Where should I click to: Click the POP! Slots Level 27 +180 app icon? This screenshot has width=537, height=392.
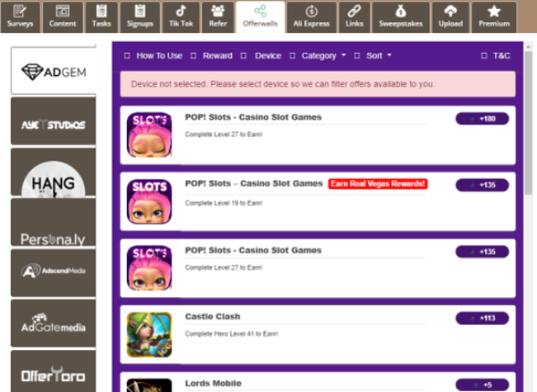(149, 135)
